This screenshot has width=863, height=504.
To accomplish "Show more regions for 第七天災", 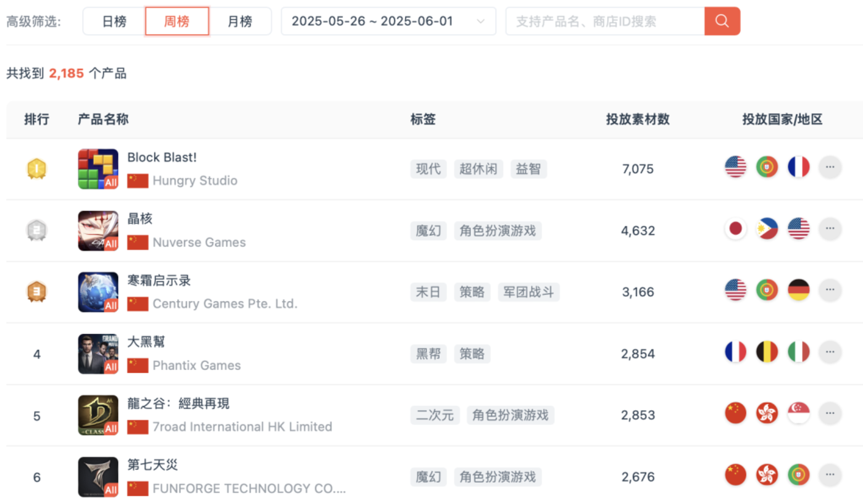I will 830,475.
